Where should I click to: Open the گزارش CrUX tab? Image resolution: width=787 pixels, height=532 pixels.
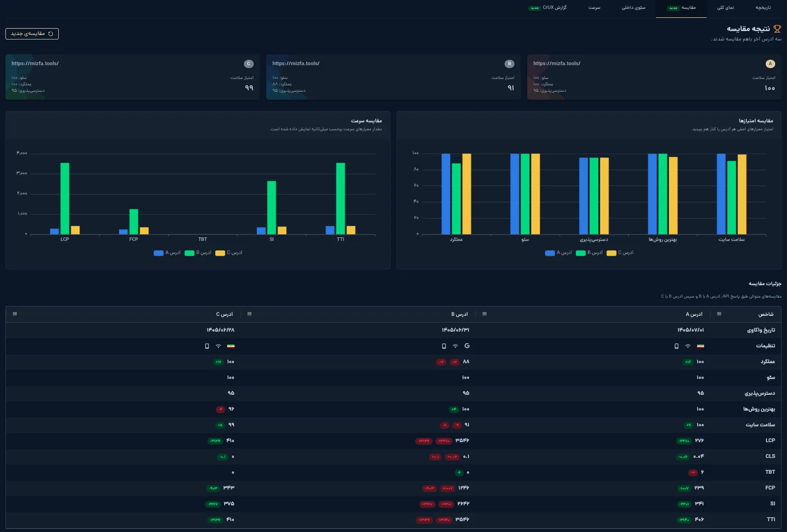[548, 8]
